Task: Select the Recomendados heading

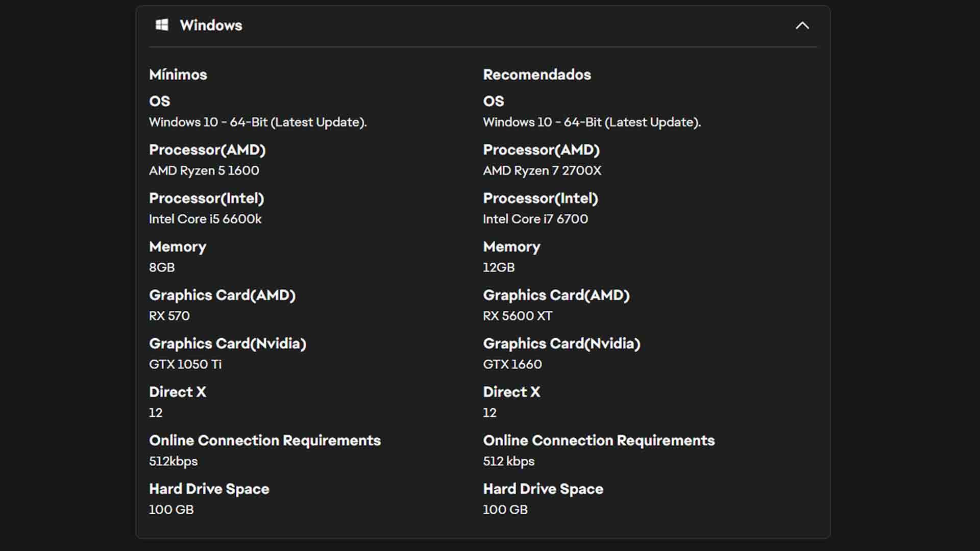Action: tap(537, 74)
